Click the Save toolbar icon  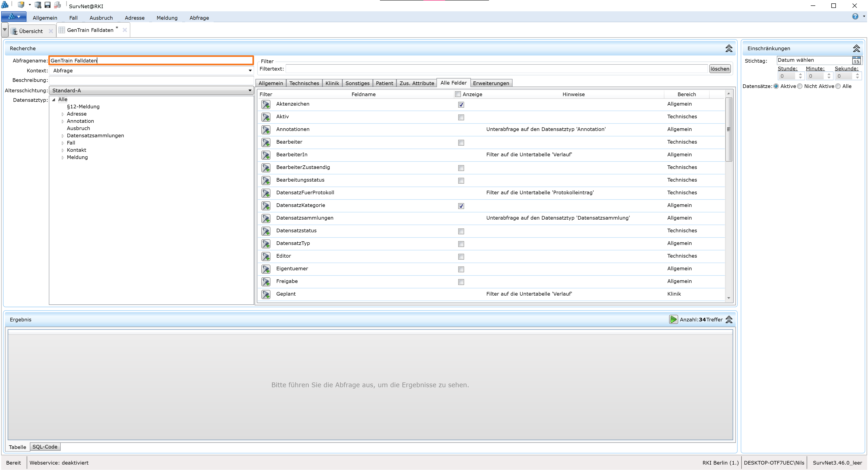point(48,5)
